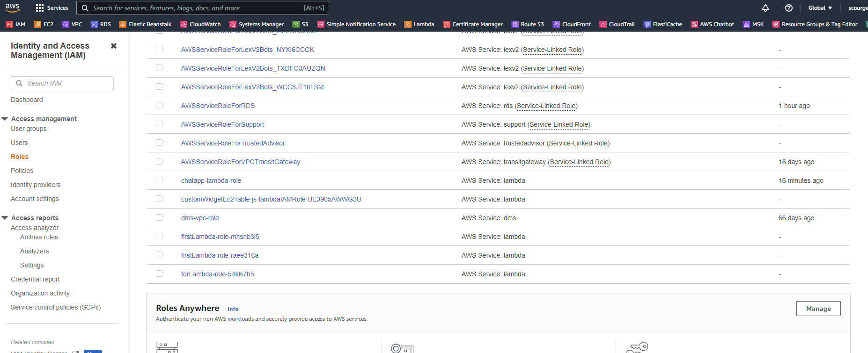The width and height of the screenshot is (868, 353).
Task: Open VPC shortcut in favorites bar
Action: coord(72,24)
